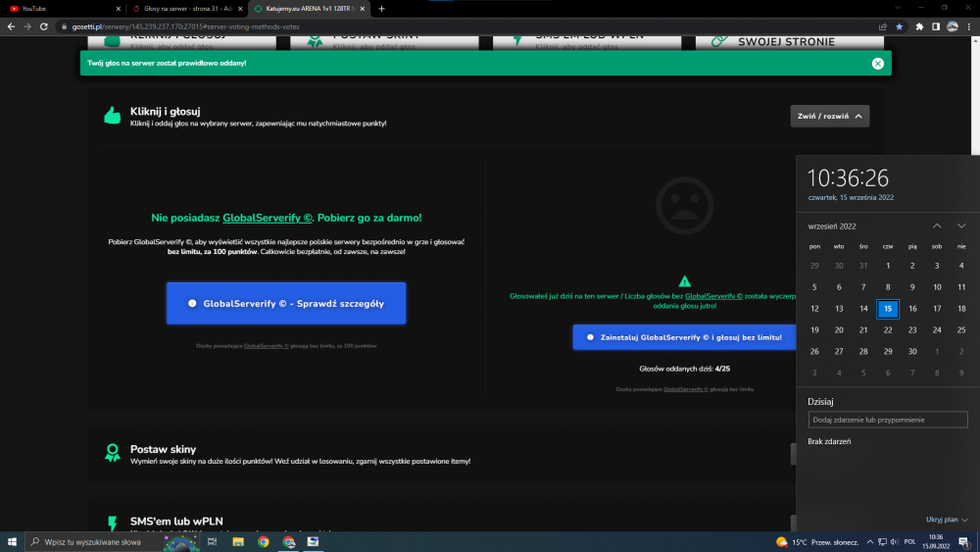Click the address bar URL
The width and height of the screenshot is (980, 552).
[x=185, y=26]
